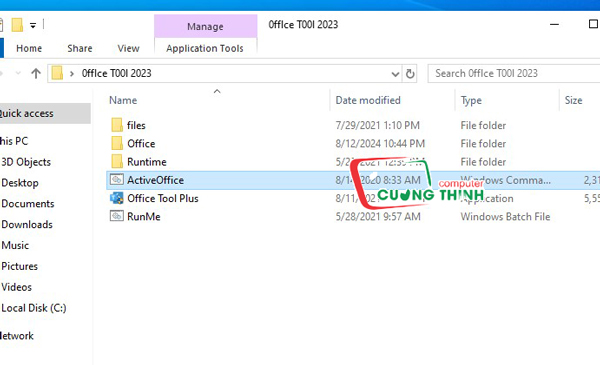This screenshot has height=365, width=600.
Task: Click the Up arrow navigation button
Action: tap(36, 73)
